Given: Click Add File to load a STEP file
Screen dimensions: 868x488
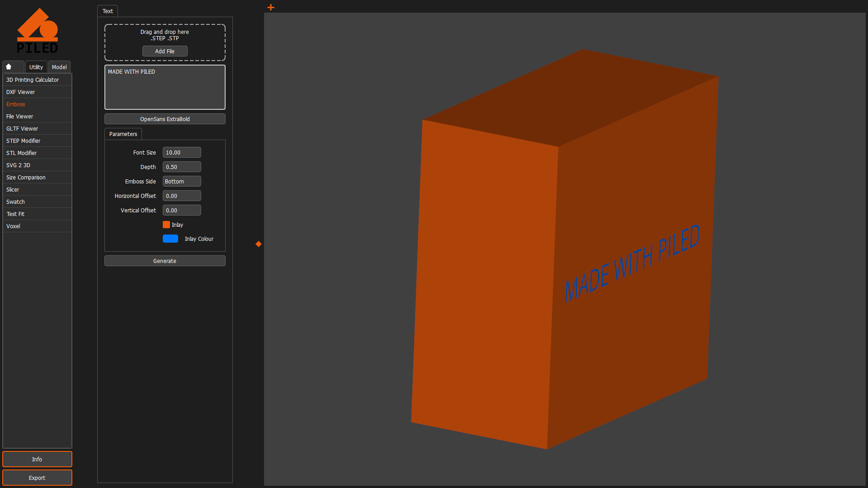Looking at the screenshot, I should point(165,51).
